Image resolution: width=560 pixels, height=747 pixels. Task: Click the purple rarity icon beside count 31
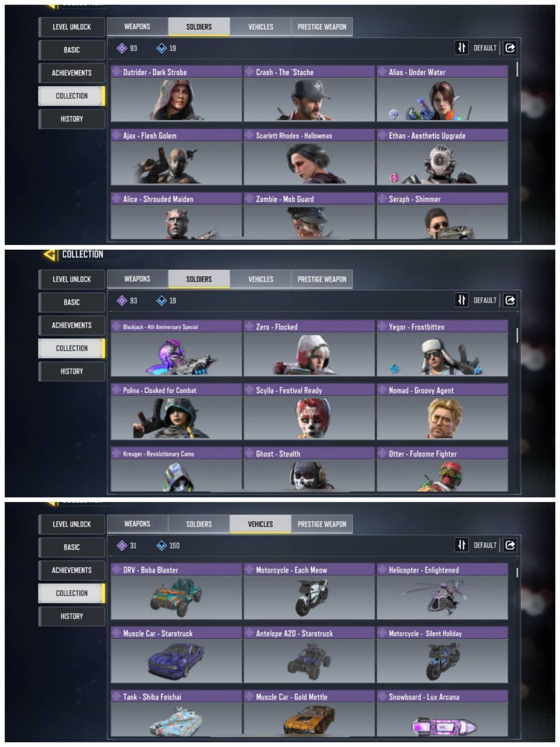point(122,546)
